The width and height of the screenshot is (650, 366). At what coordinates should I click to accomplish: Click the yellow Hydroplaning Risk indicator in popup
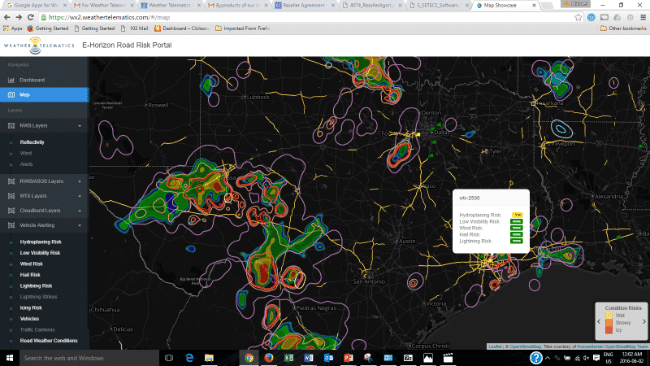(517, 215)
